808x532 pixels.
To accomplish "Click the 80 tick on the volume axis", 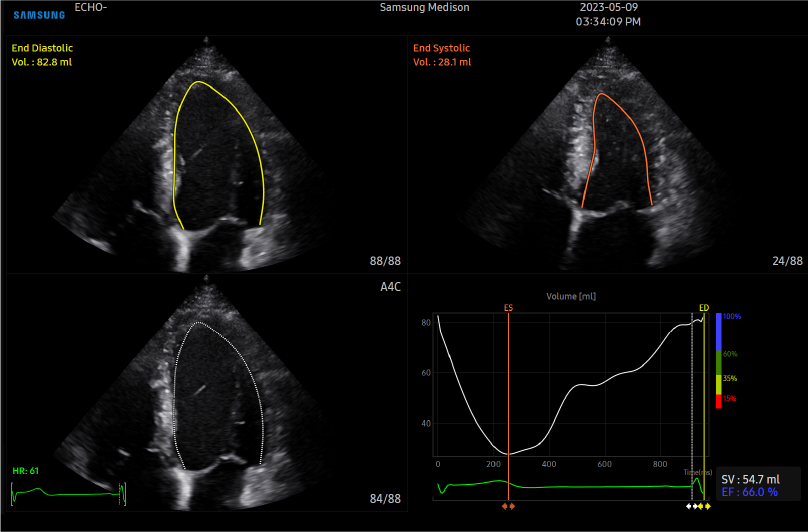I will (x=426, y=323).
